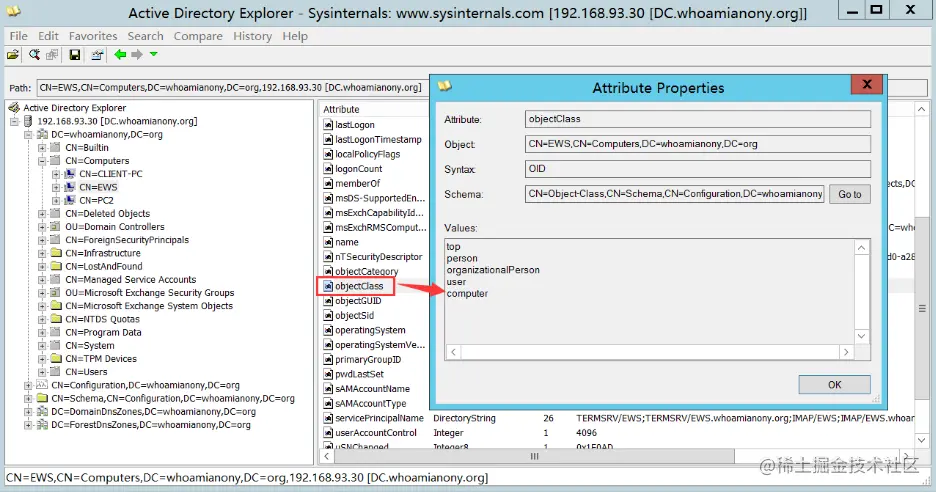Expand the CN=Builtin node

point(42,147)
